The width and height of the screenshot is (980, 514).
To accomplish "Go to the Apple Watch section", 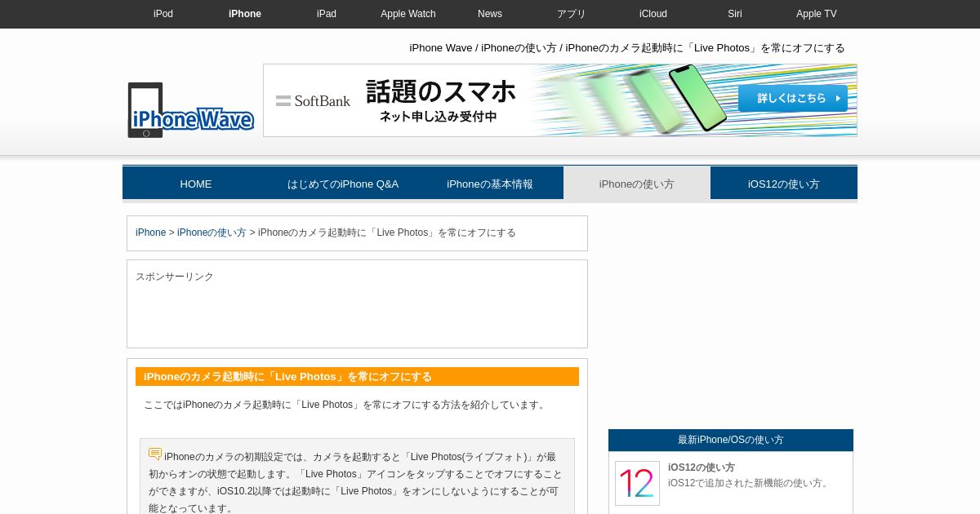I will point(408,14).
